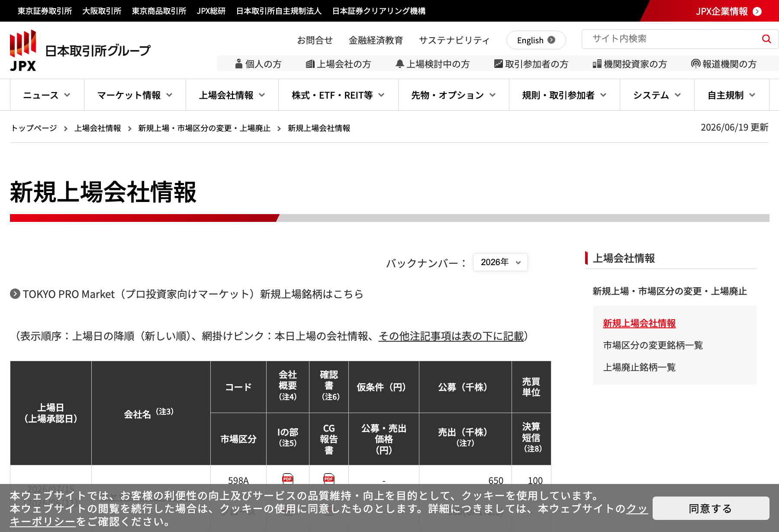
Task: Open 東京商品取引所 in the top bar
Action: 159,11
